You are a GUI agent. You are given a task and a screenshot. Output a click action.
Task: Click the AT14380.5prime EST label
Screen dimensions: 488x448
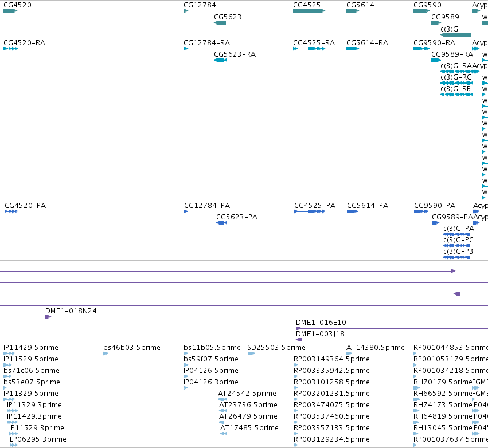click(x=376, y=348)
